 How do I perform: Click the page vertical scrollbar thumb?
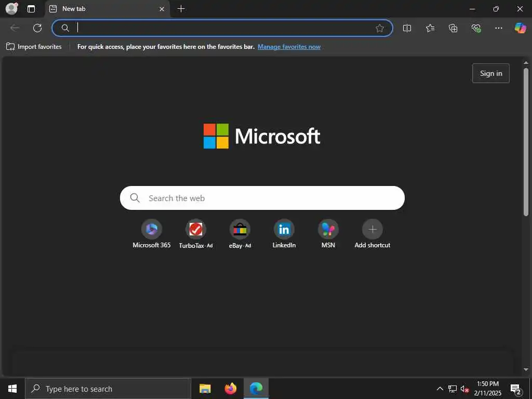[526, 142]
